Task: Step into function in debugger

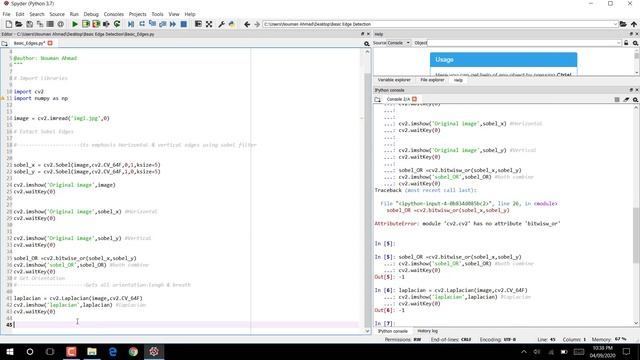Action: (152, 24)
